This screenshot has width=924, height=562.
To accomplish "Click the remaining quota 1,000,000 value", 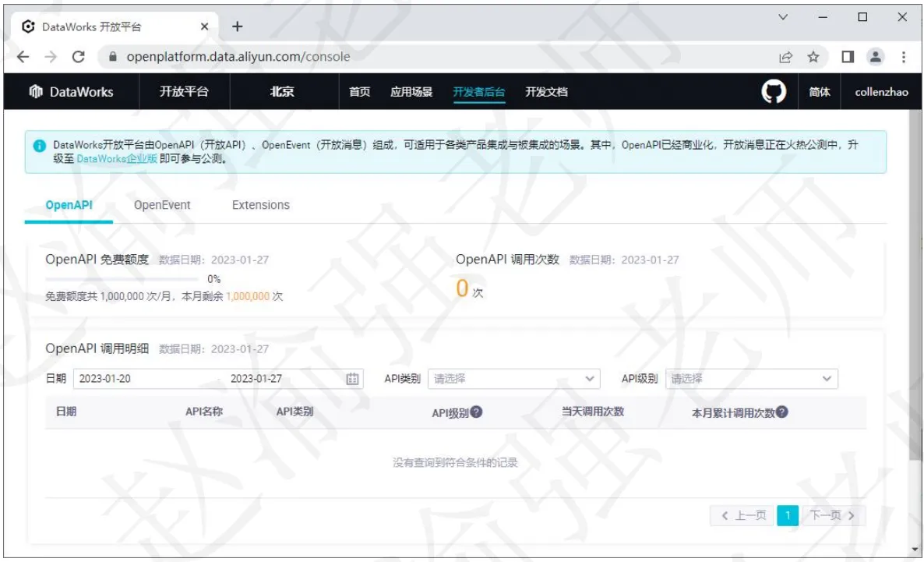I will (248, 296).
